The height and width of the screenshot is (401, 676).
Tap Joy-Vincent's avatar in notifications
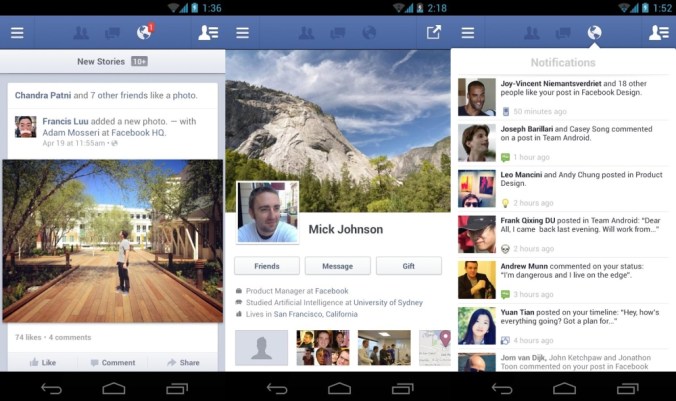point(477,97)
